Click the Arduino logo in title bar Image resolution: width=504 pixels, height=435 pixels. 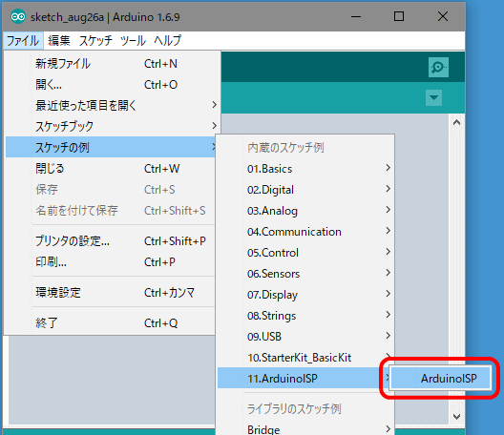(18, 17)
